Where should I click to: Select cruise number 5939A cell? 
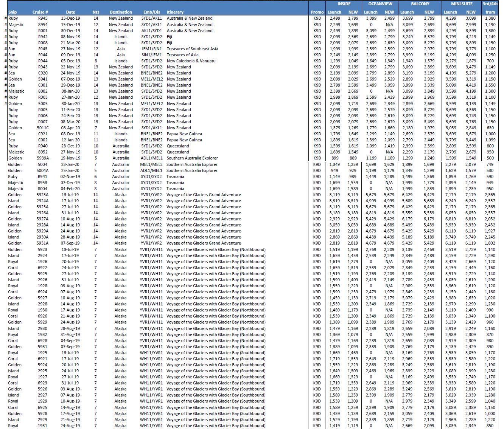pos(43,158)
